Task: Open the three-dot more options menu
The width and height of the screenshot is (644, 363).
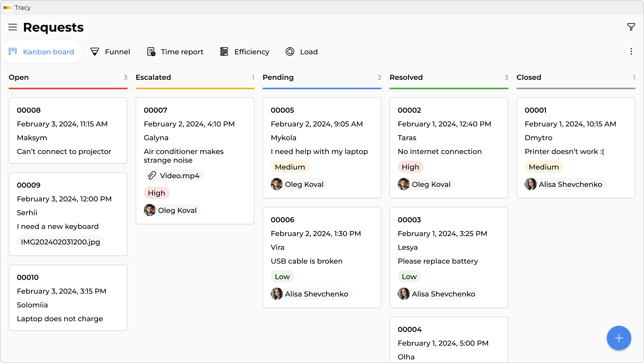Action: point(631,52)
